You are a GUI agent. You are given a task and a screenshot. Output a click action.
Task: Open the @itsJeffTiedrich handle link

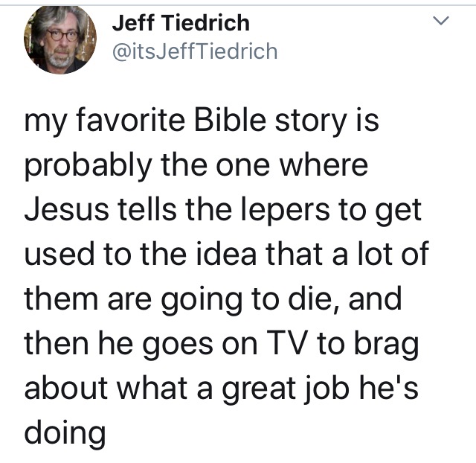pyautogui.click(x=194, y=51)
